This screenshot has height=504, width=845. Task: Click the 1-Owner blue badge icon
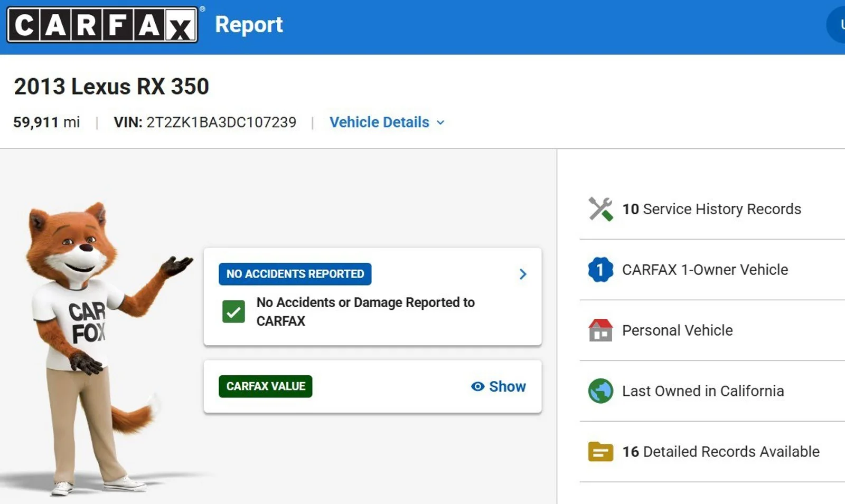[600, 270]
